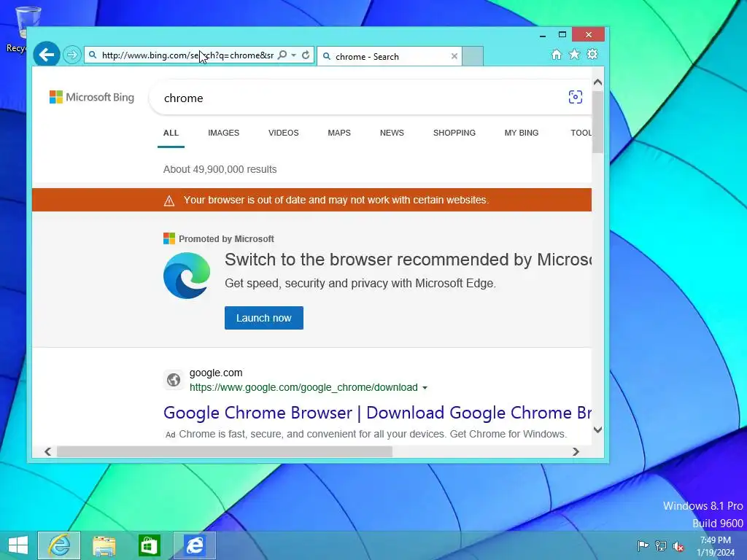Switch to the MAPS tab
The height and width of the screenshot is (560, 747).
(x=339, y=133)
